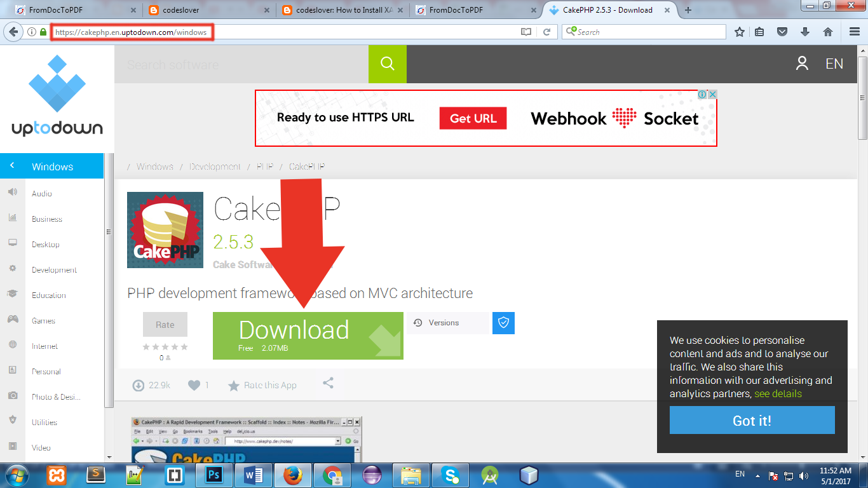
Task: Bookmark this page with the star icon
Action: [x=740, y=32]
